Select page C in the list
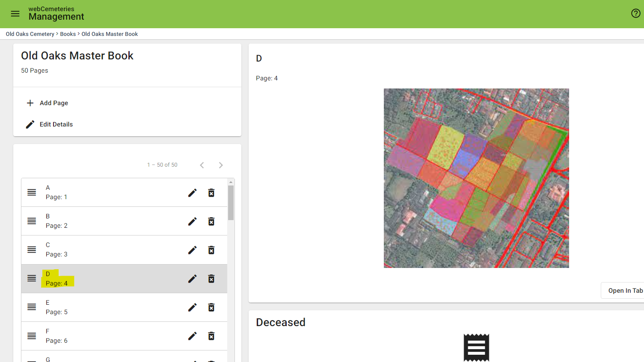The image size is (644, 362). pos(124,250)
